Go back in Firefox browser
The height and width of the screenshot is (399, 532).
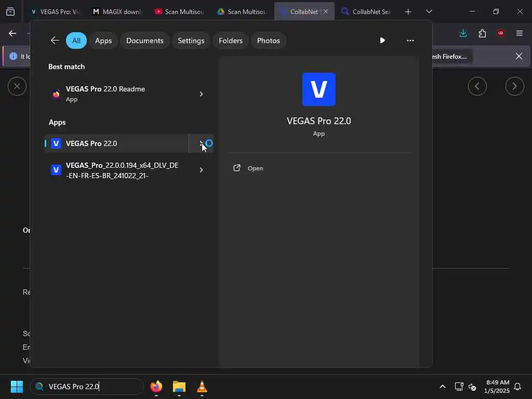coord(12,33)
